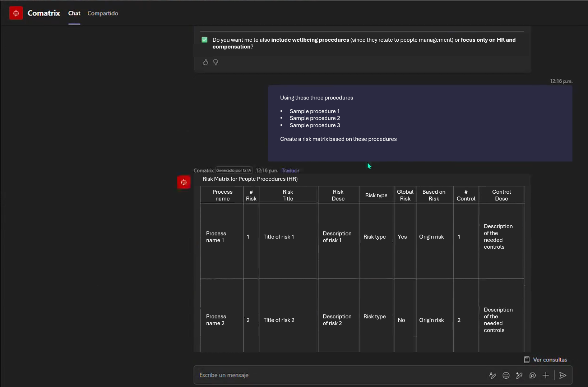Click the Traducir link

[291, 171]
